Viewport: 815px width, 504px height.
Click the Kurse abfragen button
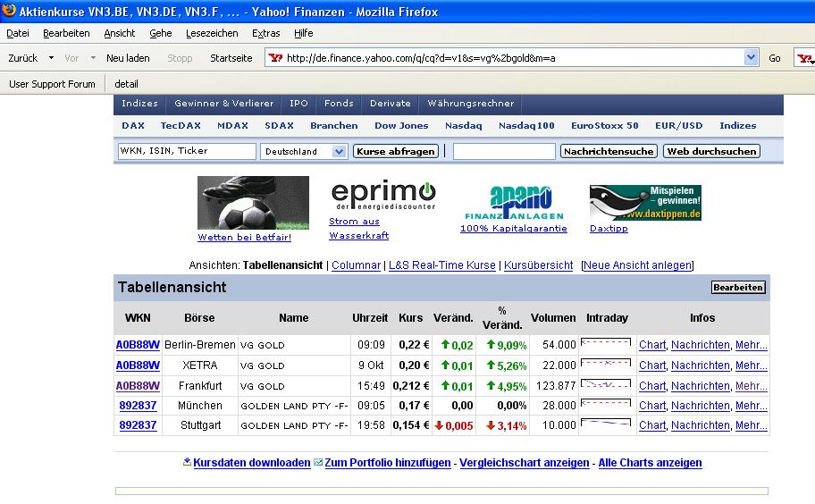click(x=396, y=151)
